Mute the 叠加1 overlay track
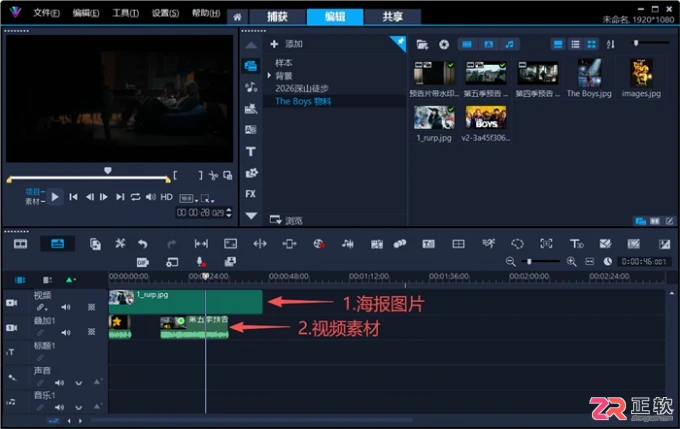680x429 pixels. [65, 333]
